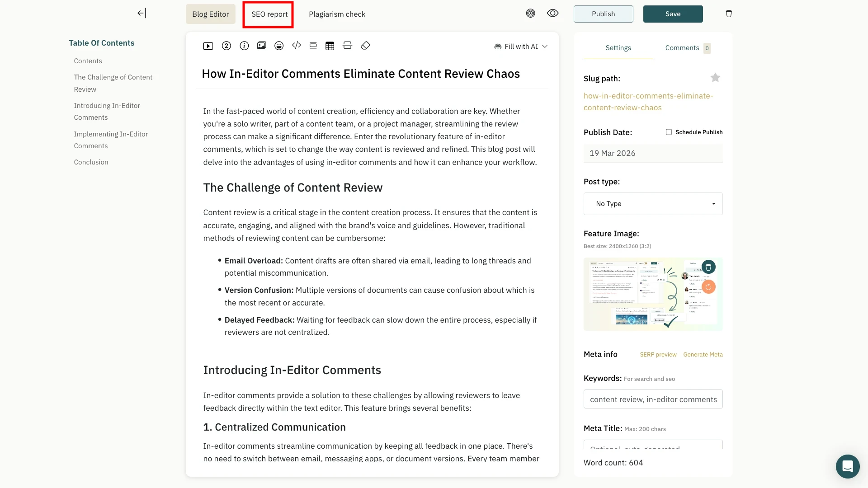Screen dimensions: 868x488
Task: Insert a video with the play icon
Action: pos(208,46)
